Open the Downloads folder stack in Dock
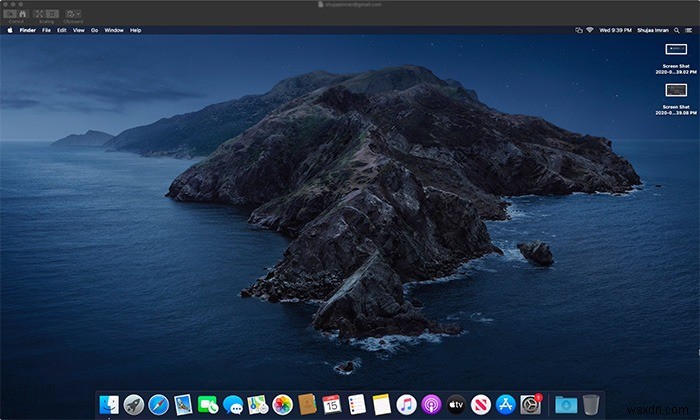Screen dimensions: 700x420 [x=566, y=405]
